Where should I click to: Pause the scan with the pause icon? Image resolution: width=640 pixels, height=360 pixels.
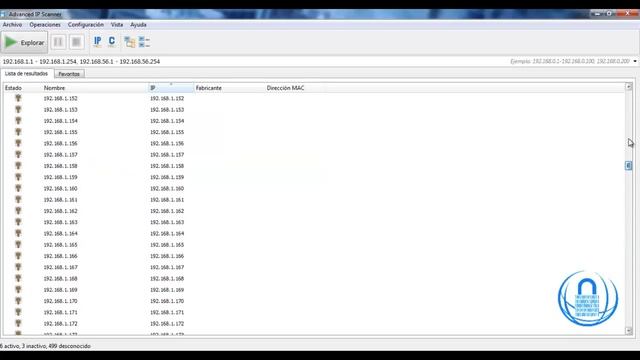(58, 42)
